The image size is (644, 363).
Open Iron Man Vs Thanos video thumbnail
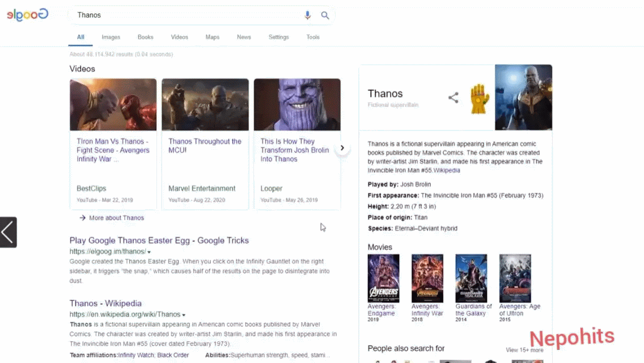(x=113, y=105)
